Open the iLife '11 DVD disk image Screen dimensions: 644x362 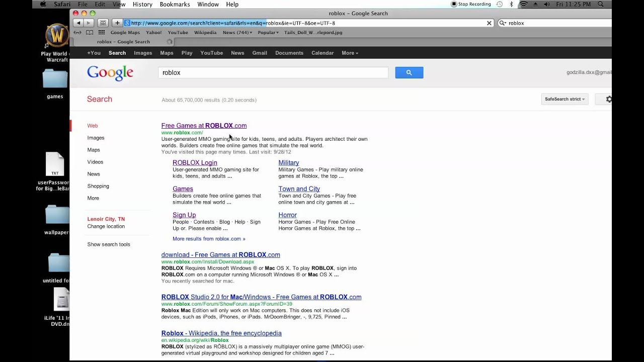coord(61,300)
